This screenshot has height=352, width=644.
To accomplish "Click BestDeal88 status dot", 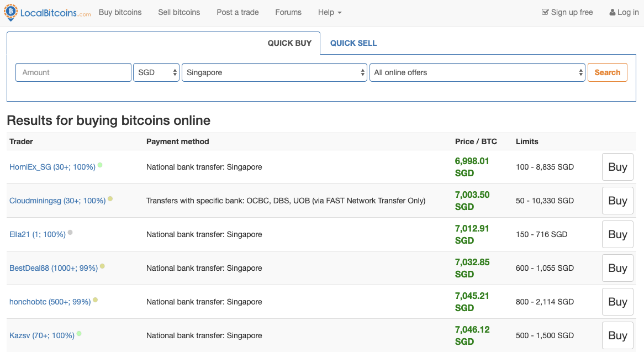I will click(102, 266).
